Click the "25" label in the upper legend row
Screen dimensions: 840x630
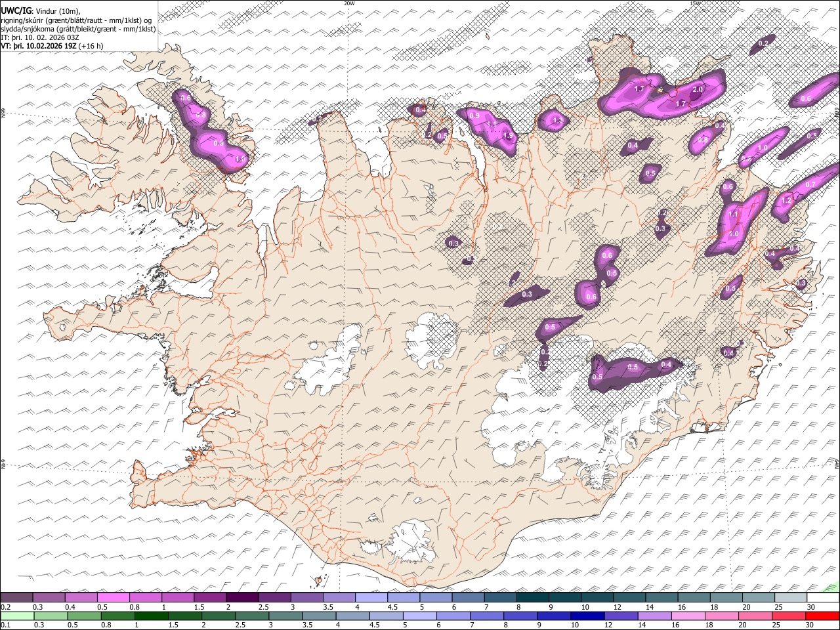point(778,607)
